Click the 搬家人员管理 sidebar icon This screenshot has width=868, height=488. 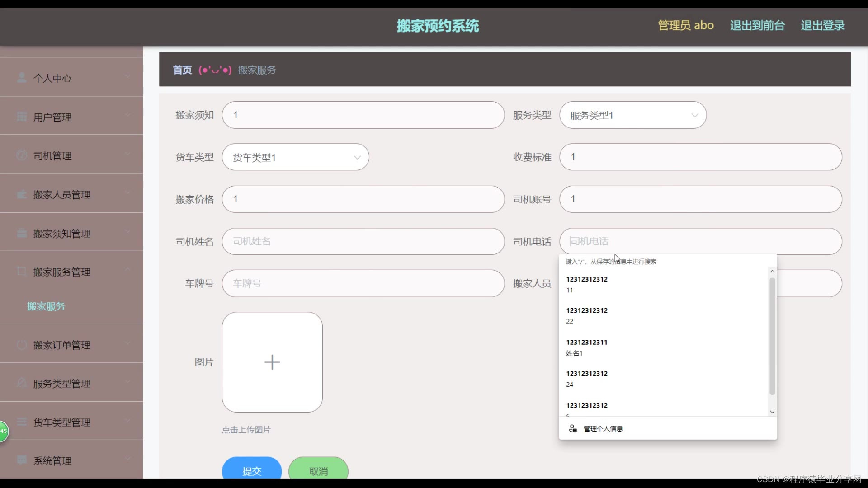coord(21,194)
